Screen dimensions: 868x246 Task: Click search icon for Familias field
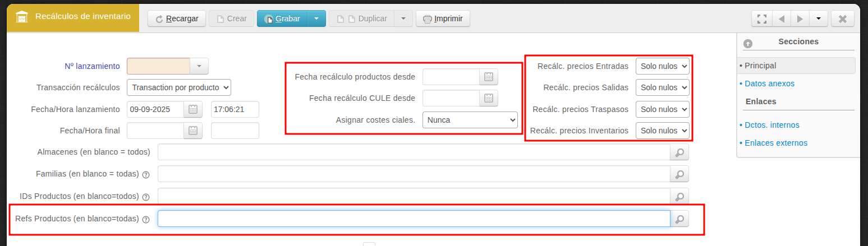coord(679,174)
